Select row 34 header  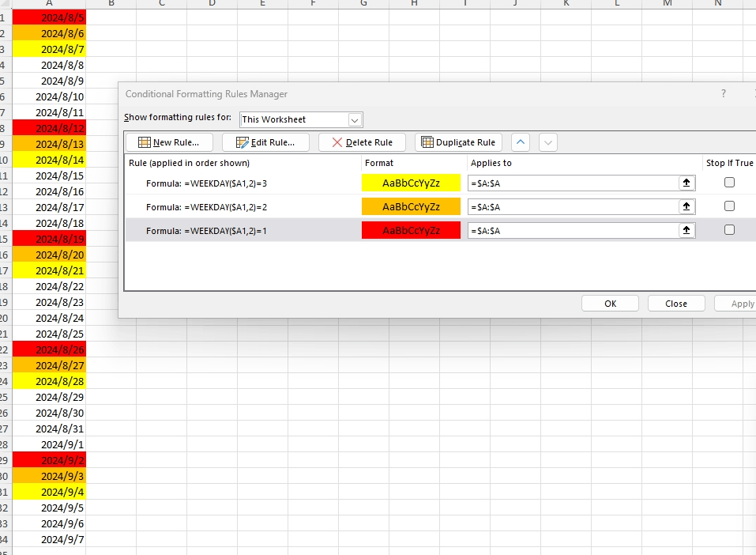[5, 539]
